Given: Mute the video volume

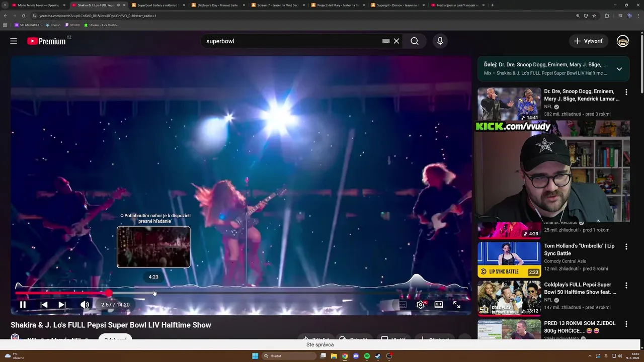Looking at the screenshot, I should click(x=85, y=305).
